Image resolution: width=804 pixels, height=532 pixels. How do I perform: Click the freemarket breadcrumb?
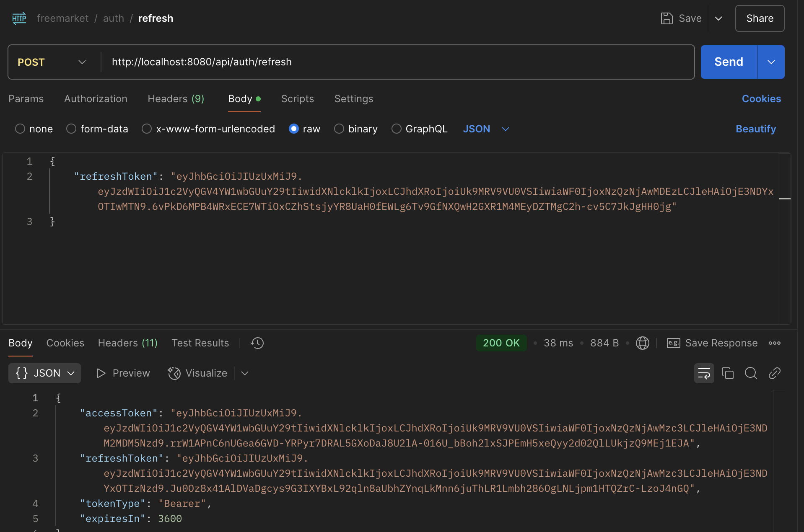tap(63, 18)
